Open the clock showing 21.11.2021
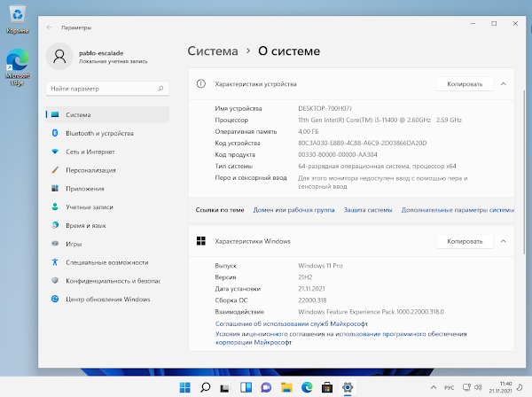This screenshot has height=397, width=532. (500, 387)
